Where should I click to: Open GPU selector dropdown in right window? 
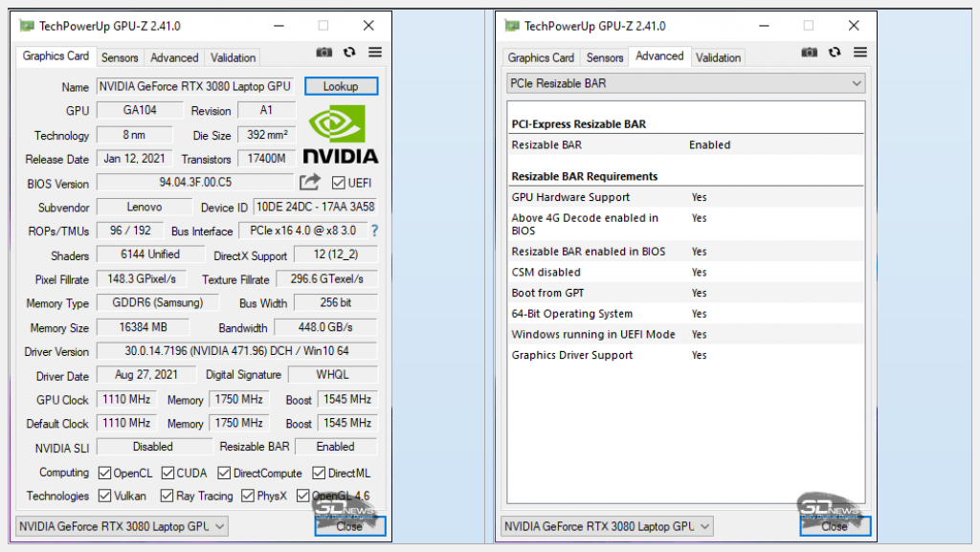[x=607, y=526]
